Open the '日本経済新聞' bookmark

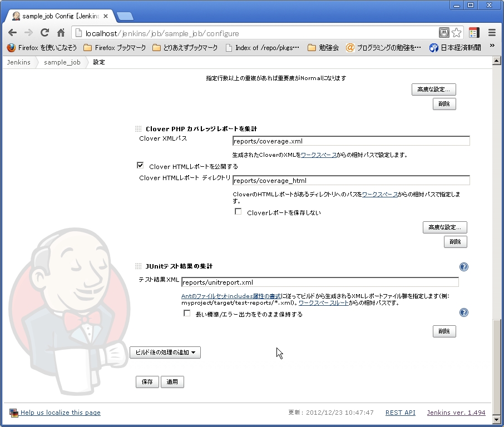[455, 48]
